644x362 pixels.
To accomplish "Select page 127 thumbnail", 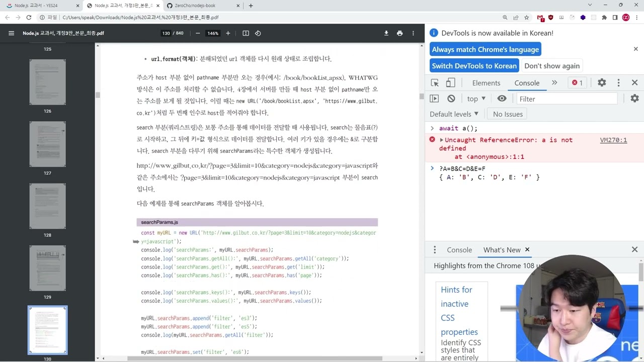I will pos(47,144).
